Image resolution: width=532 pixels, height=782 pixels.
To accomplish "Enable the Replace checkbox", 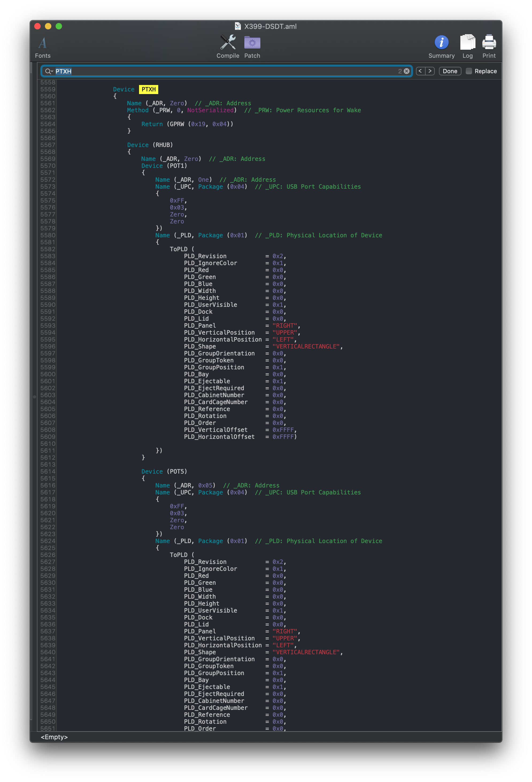I will 469,71.
